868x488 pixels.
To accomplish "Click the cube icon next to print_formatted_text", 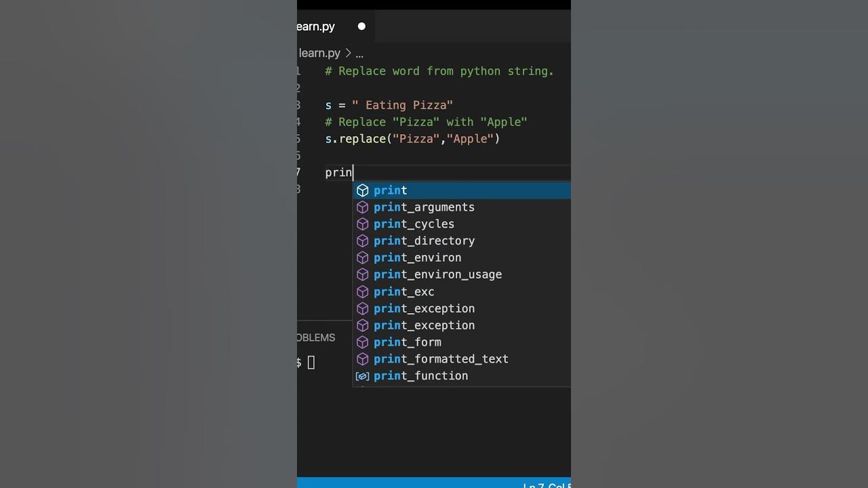I will (363, 359).
